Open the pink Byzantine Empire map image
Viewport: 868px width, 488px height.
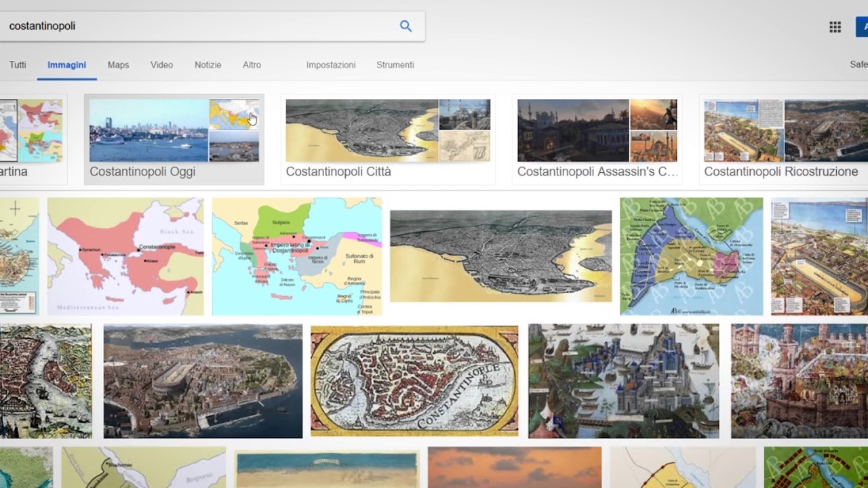tap(125, 256)
